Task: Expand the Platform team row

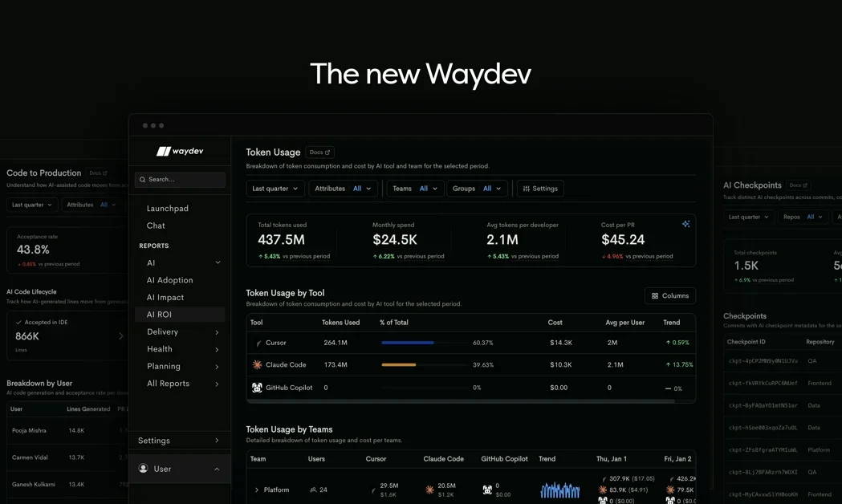Action: point(257,490)
